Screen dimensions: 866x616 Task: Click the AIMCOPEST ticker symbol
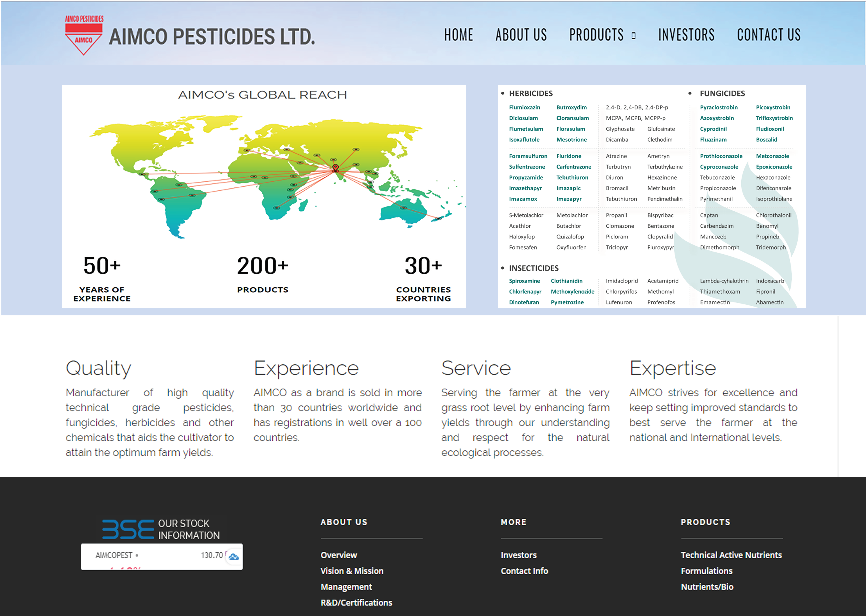(x=114, y=555)
